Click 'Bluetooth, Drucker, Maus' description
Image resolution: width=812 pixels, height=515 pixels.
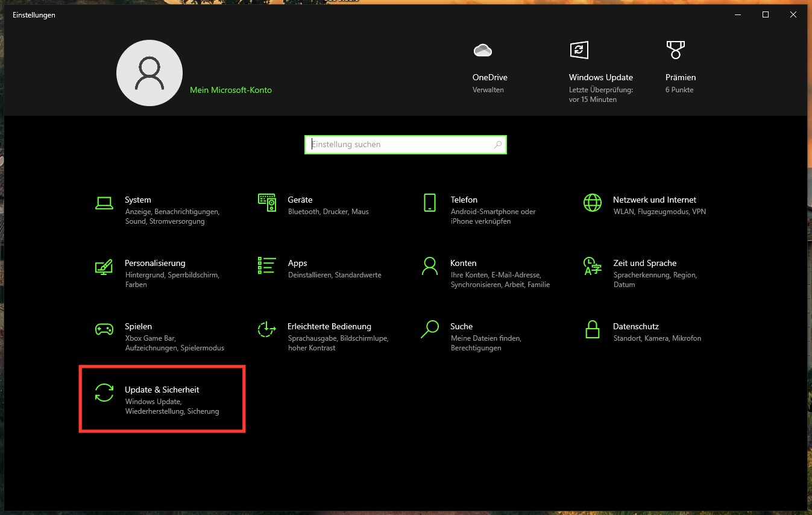click(329, 212)
